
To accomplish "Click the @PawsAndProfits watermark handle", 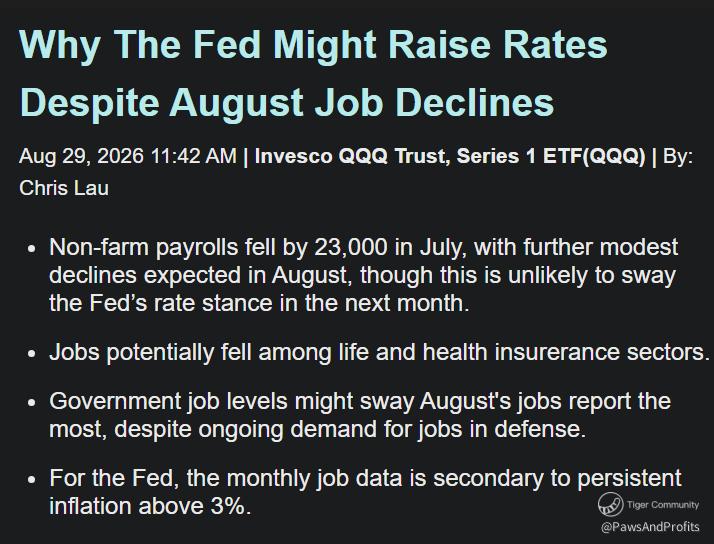I will pyautogui.click(x=650, y=527).
